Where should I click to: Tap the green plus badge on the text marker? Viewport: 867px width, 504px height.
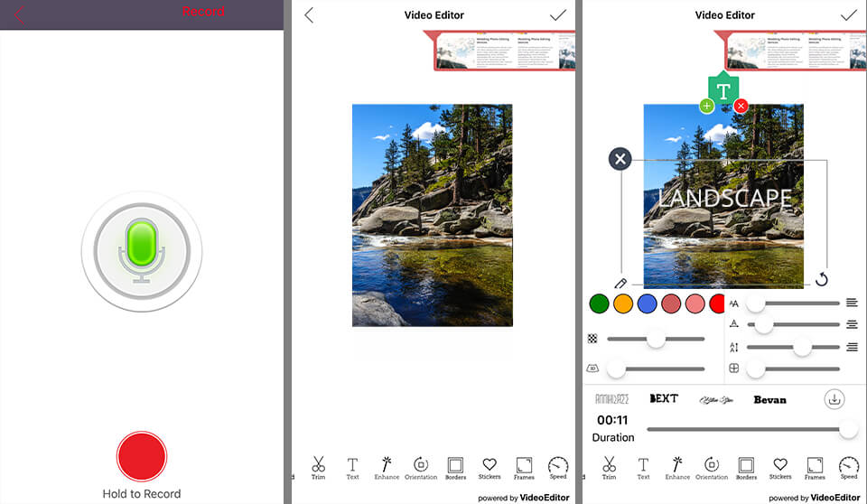tap(706, 106)
